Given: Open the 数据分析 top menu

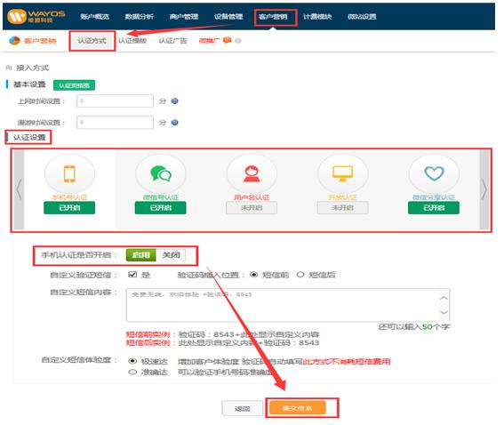Looking at the screenshot, I should [x=140, y=16].
